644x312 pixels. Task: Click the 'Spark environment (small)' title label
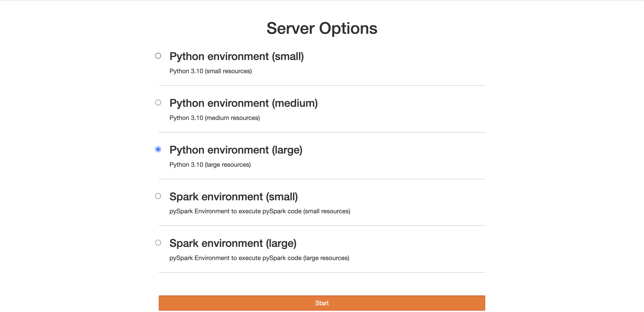point(233,197)
